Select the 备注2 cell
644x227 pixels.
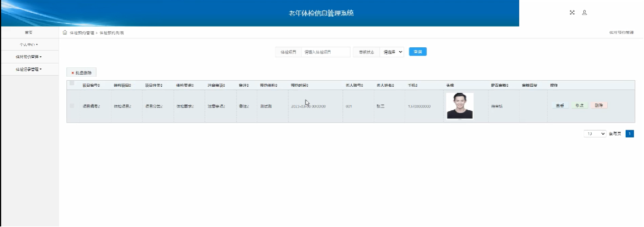coord(244,106)
